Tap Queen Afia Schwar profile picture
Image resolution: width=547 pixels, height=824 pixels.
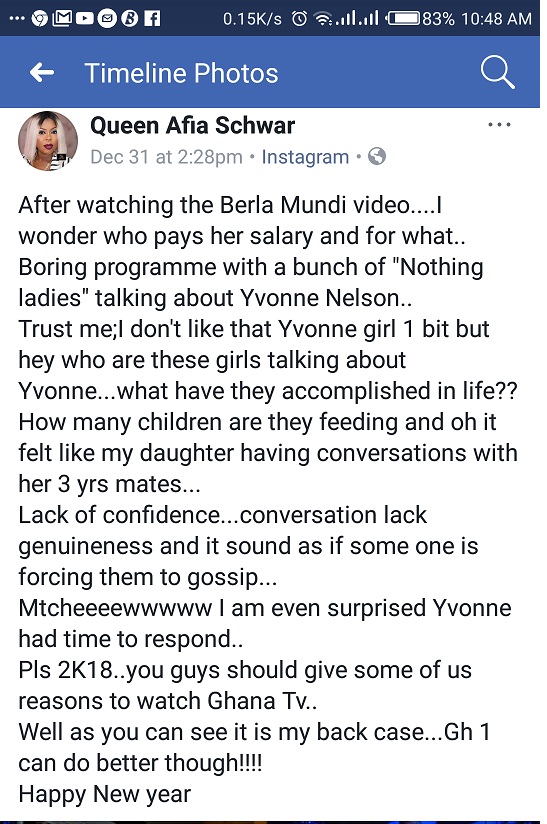48,140
